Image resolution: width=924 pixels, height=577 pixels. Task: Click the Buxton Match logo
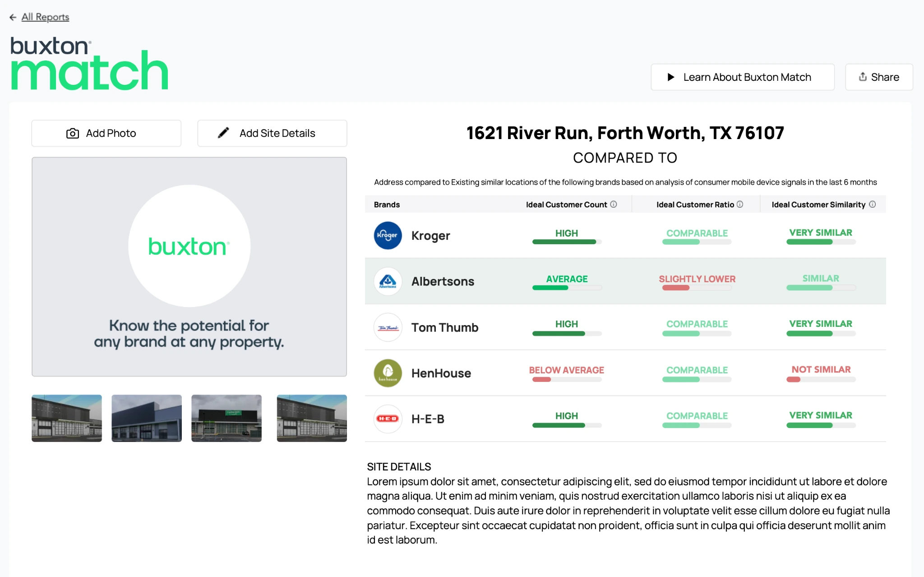[x=89, y=63]
